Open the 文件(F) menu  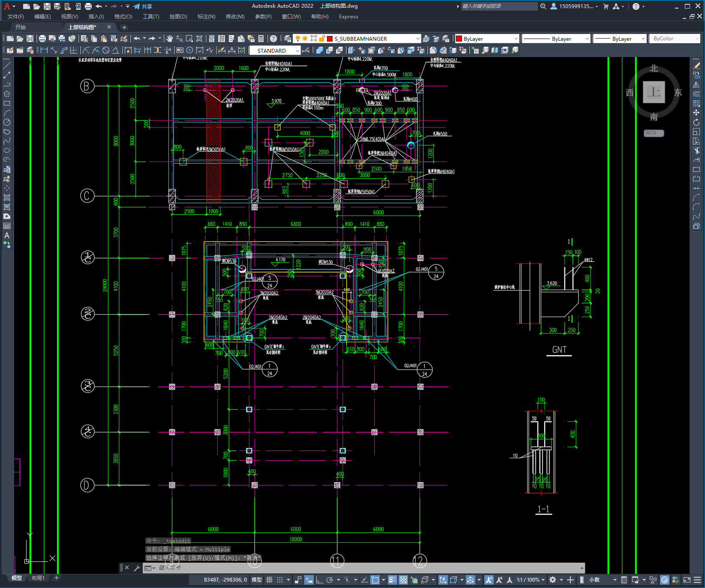pyautogui.click(x=16, y=17)
